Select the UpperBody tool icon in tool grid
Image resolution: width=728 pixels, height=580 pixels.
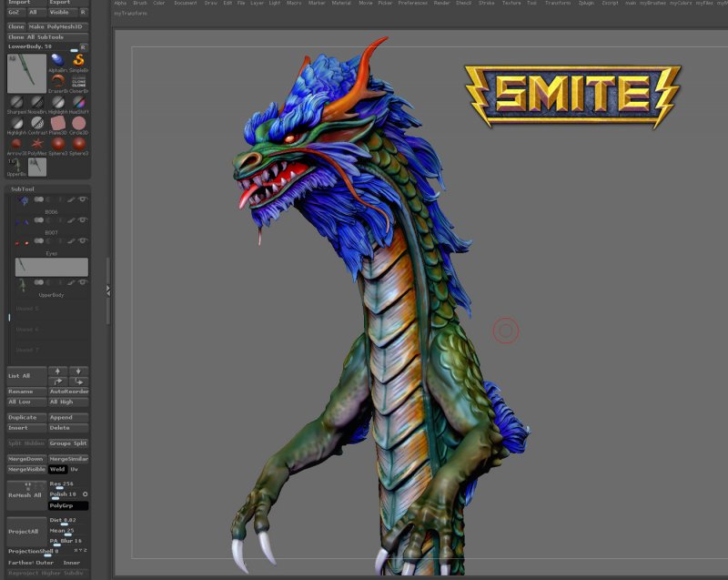coord(16,166)
